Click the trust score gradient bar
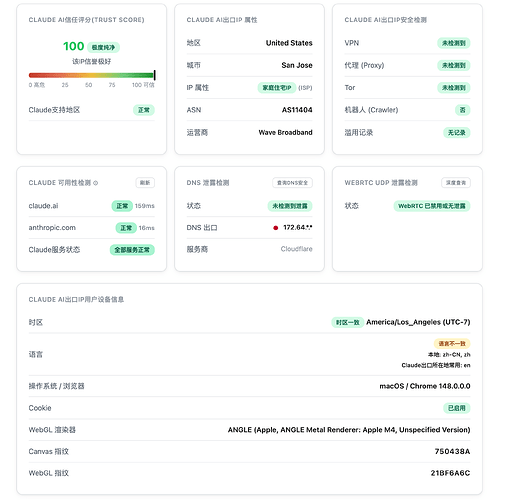Screen dimensions: 519x500 coord(91,75)
